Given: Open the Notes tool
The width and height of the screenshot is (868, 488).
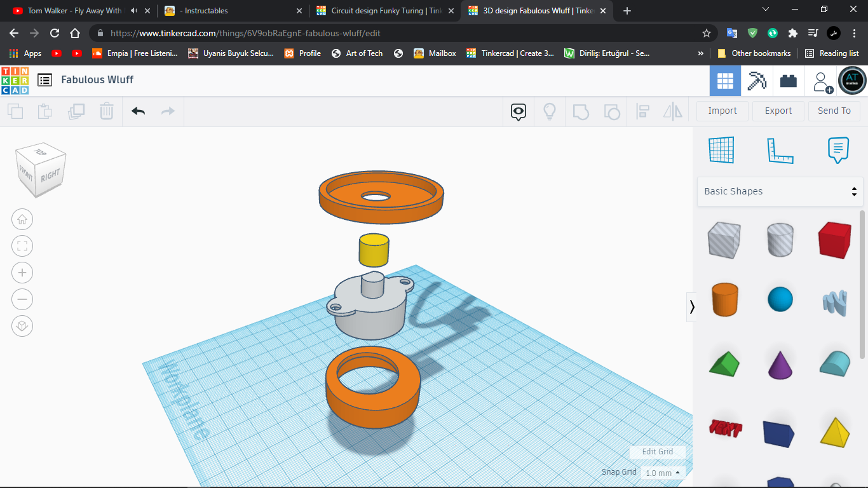Looking at the screenshot, I should pos(838,150).
